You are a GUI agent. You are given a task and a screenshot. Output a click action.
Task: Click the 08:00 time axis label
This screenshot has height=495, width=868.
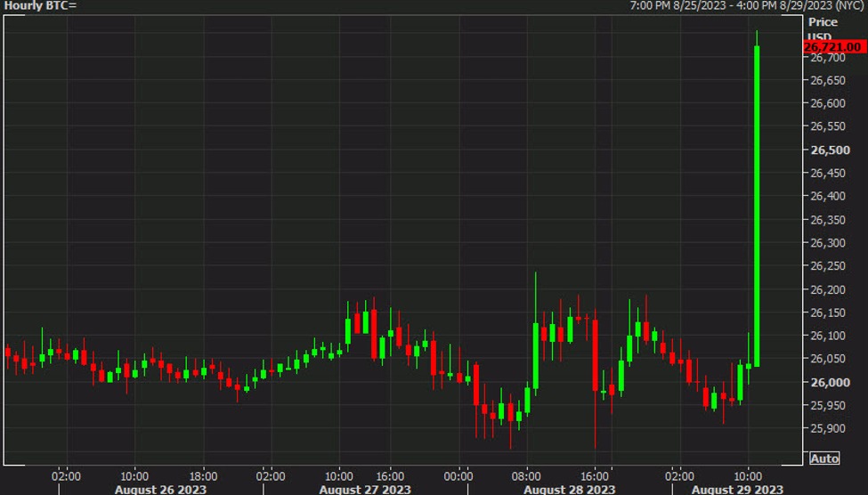tap(526, 476)
